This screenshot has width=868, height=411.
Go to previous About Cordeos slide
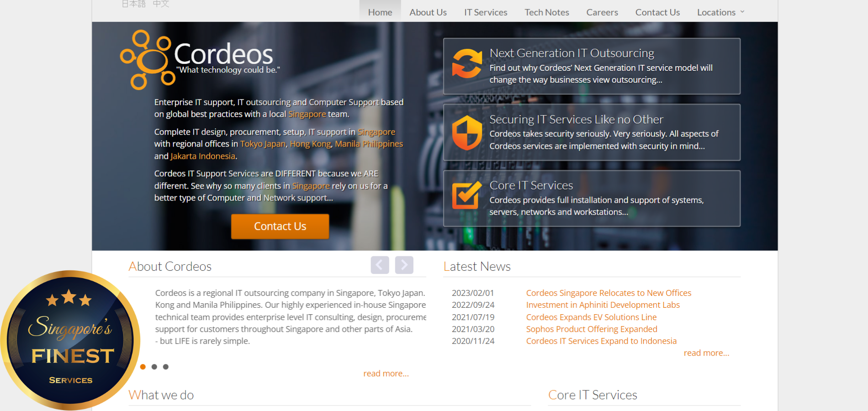tap(380, 265)
